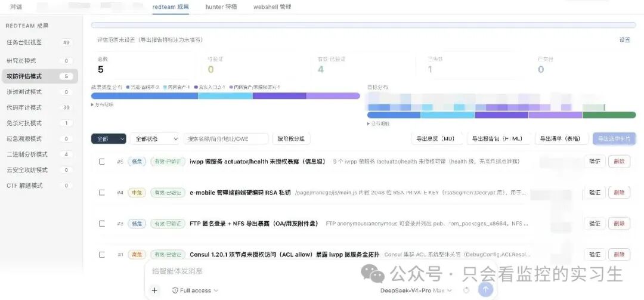Open 任务台账视图 with count 49
Image resolution: width=644 pixels, height=300 pixels.
(39, 42)
